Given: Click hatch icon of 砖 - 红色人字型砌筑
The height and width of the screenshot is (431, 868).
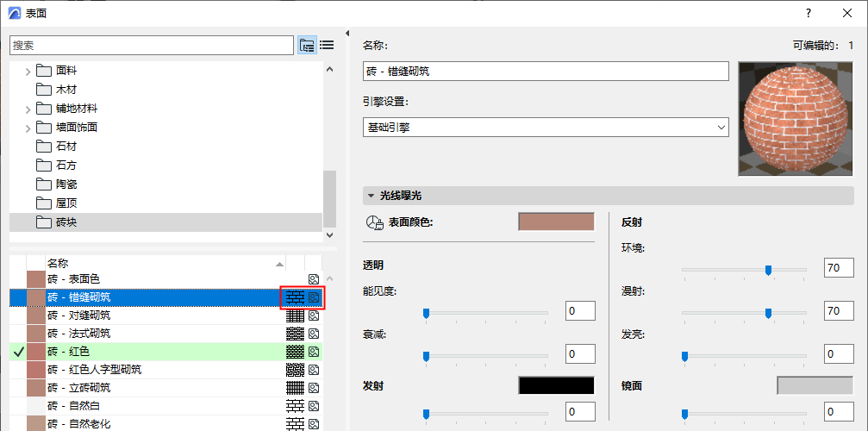Looking at the screenshot, I should click(295, 369).
